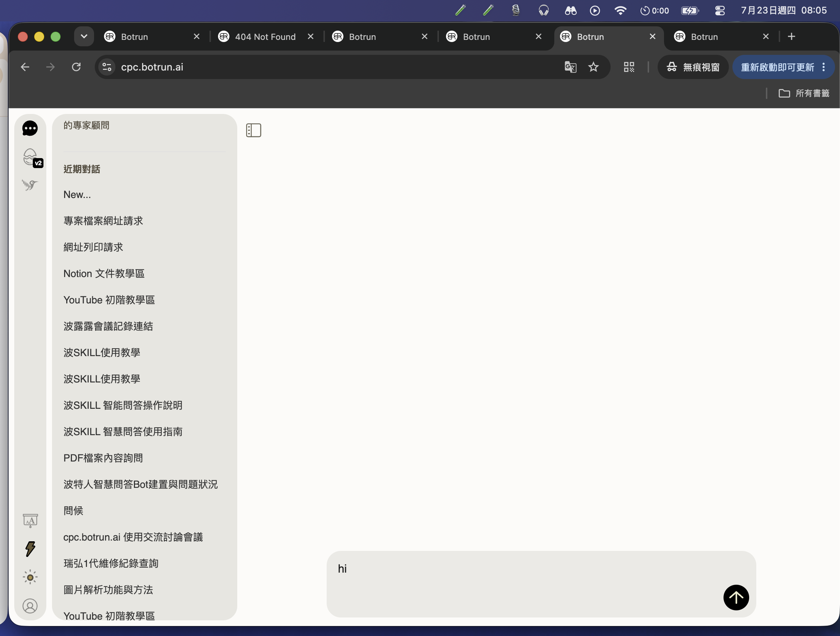This screenshot has width=840, height=636.
Task: Click the microphone icon in menu bar
Action: click(x=516, y=10)
